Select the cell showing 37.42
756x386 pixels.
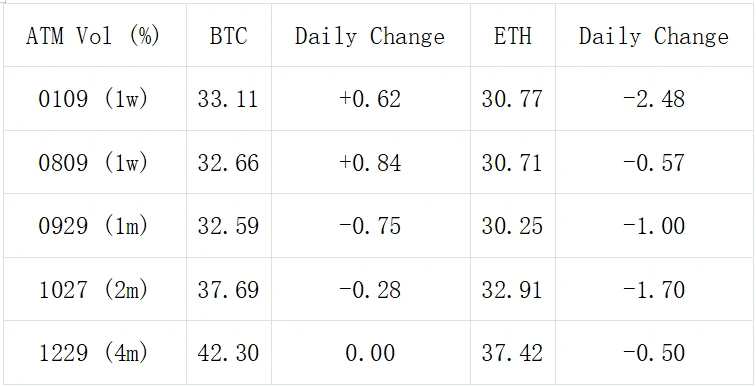point(513,353)
